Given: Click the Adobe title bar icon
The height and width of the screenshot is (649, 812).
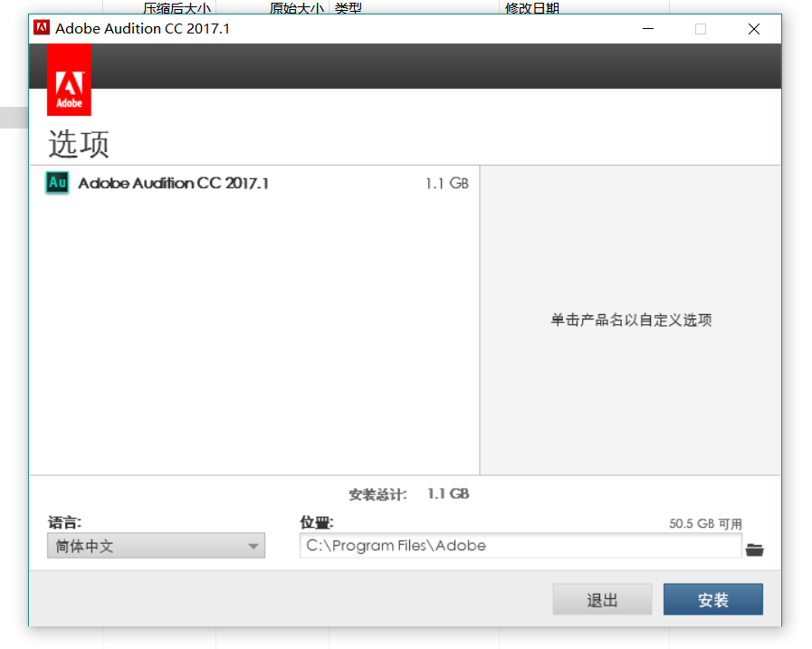Looking at the screenshot, I should point(42,27).
